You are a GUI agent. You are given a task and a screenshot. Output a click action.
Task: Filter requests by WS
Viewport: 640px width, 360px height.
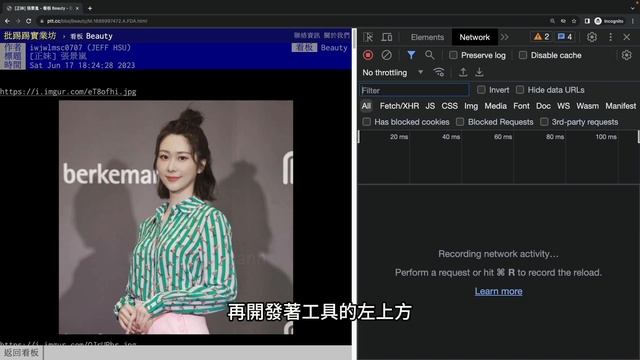563,106
